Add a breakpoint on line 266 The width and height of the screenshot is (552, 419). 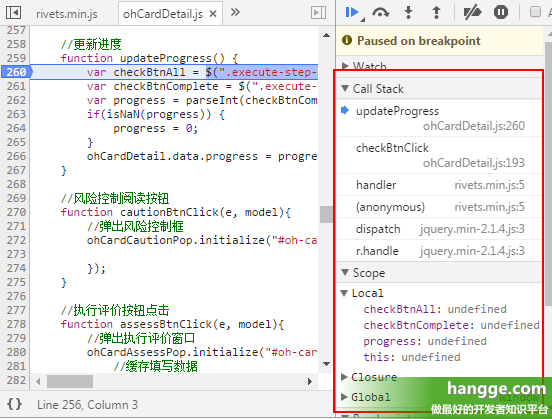16,156
